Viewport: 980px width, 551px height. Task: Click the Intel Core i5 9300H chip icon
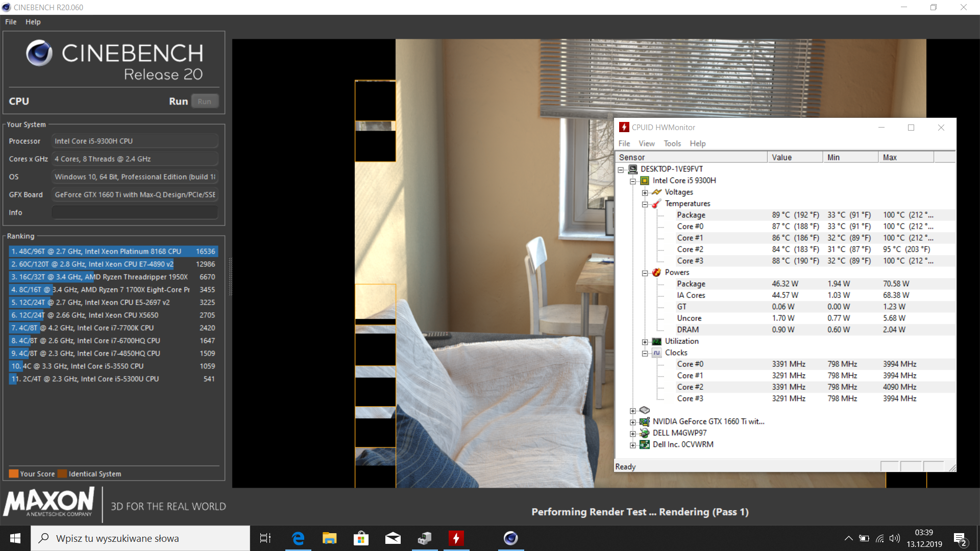click(645, 181)
